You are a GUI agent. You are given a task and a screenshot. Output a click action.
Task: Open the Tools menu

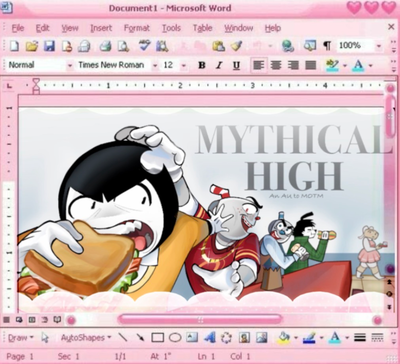(x=171, y=28)
